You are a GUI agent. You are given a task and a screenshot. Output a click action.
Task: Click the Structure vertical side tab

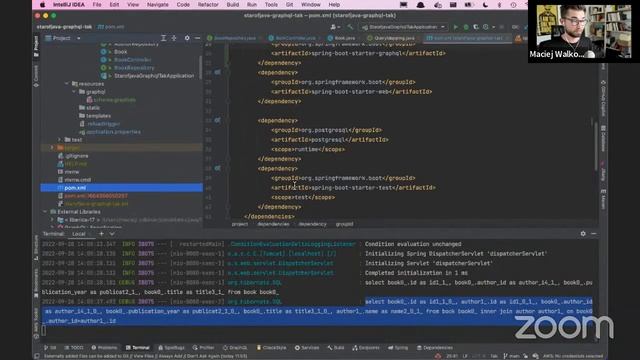point(36,247)
